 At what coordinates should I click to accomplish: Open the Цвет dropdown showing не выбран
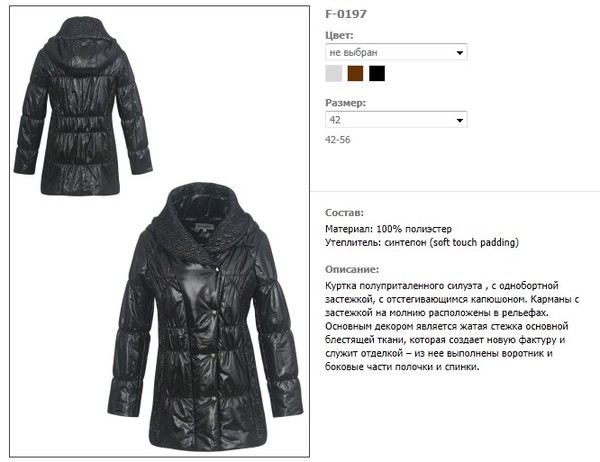[396, 52]
